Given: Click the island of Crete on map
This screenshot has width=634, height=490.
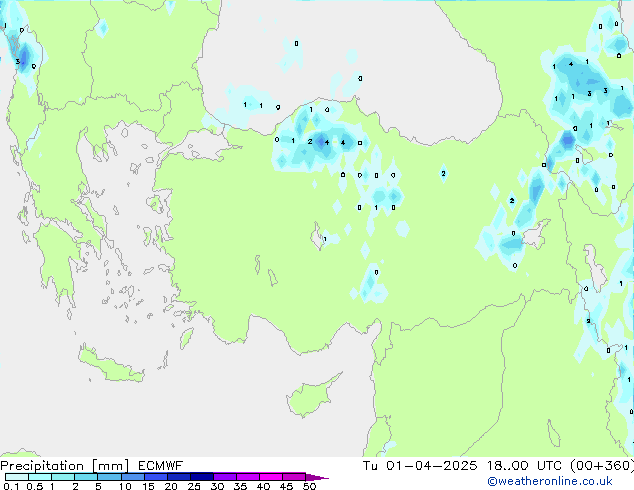Looking at the screenshot, I should tap(111, 365).
